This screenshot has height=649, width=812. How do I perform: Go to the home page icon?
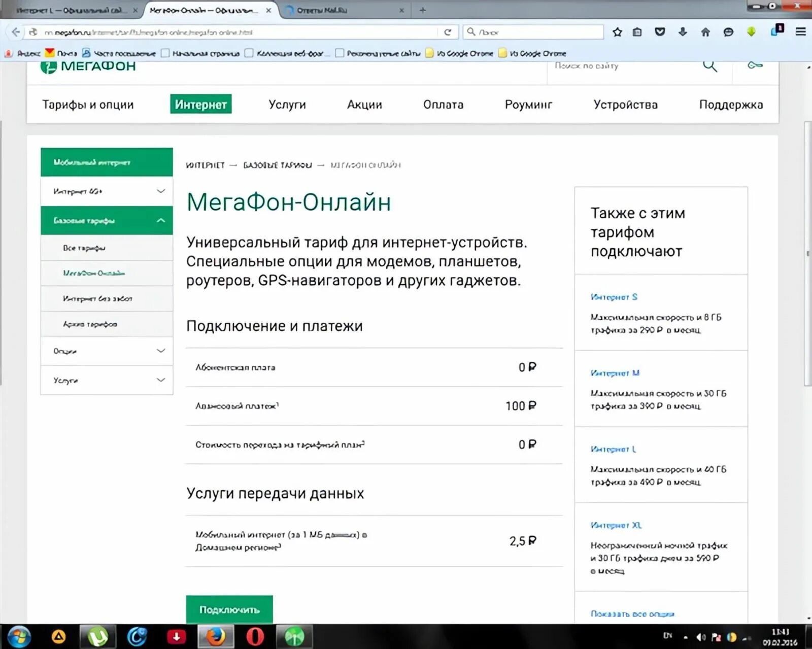(x=705, y=32)
